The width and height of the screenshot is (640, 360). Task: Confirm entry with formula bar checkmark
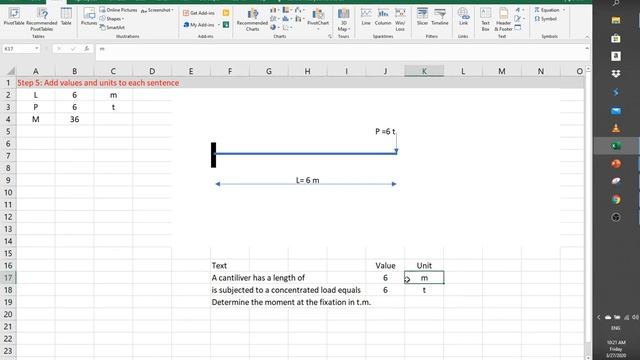[x=73, y=49]
